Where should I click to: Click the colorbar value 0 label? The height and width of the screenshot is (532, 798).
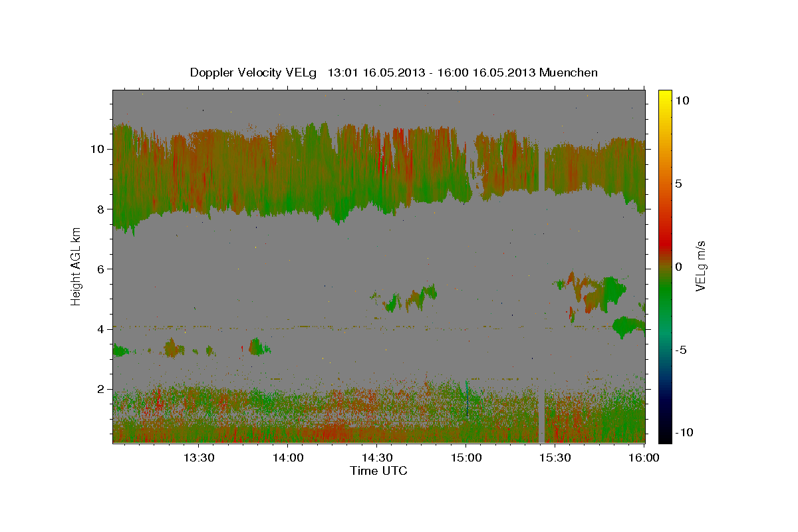tap(678, 267)
